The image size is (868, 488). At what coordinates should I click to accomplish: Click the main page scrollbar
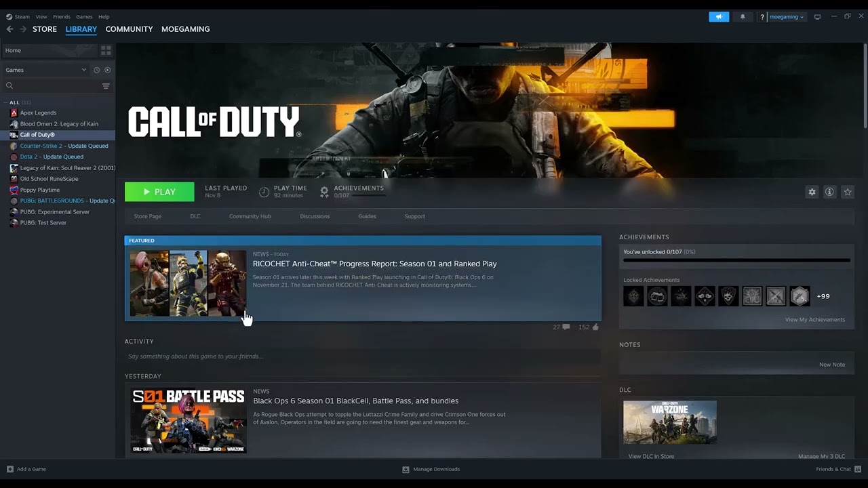point(865,85)
